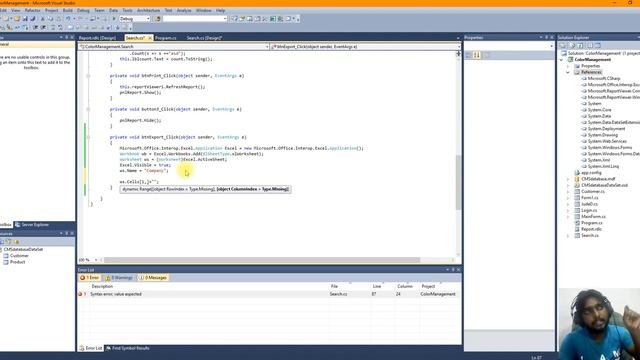The width and height of the screenshot is (640, 360).
Task: Switch to the Report.rdlc [Design] tab
Action: click(x=97, y=38)
